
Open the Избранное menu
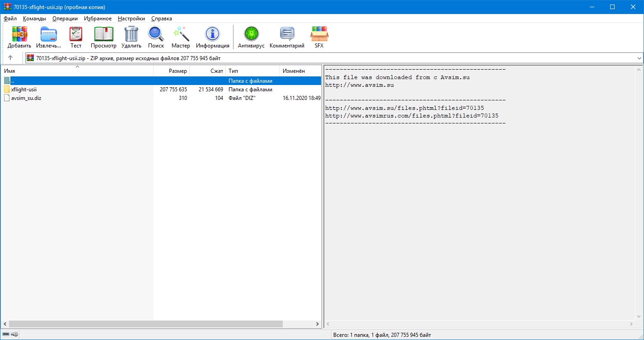point(98,19)
